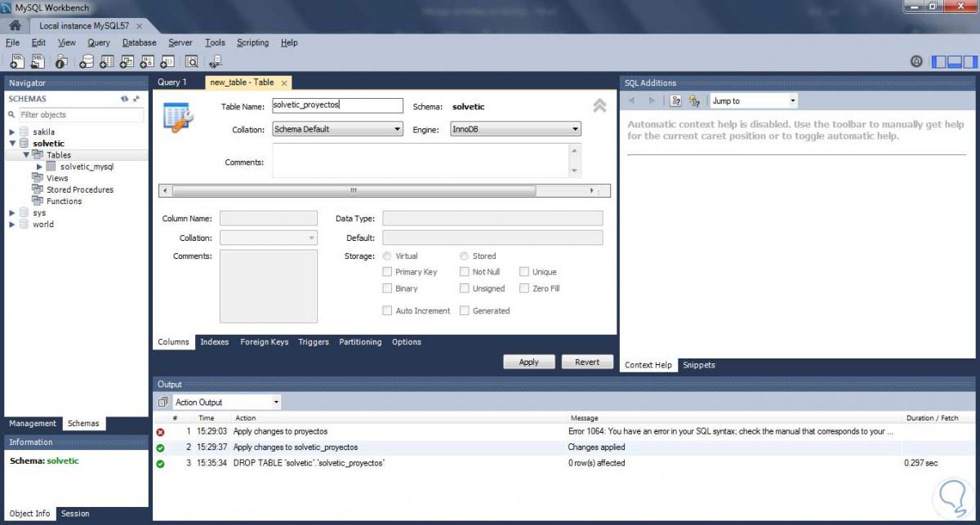Create new stored procedure toolbar icon
980x525 pixels.
coord(147,61)
